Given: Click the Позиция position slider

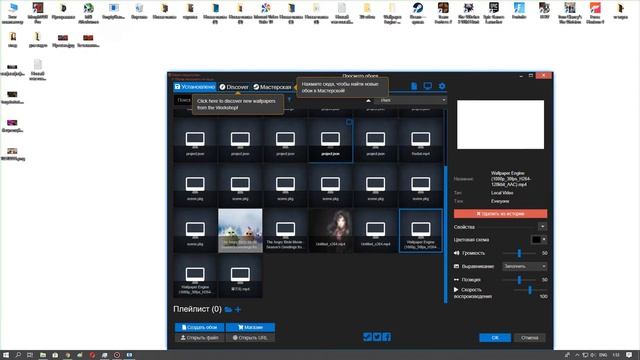Looking at the screenshot, I should click(520, 280).
